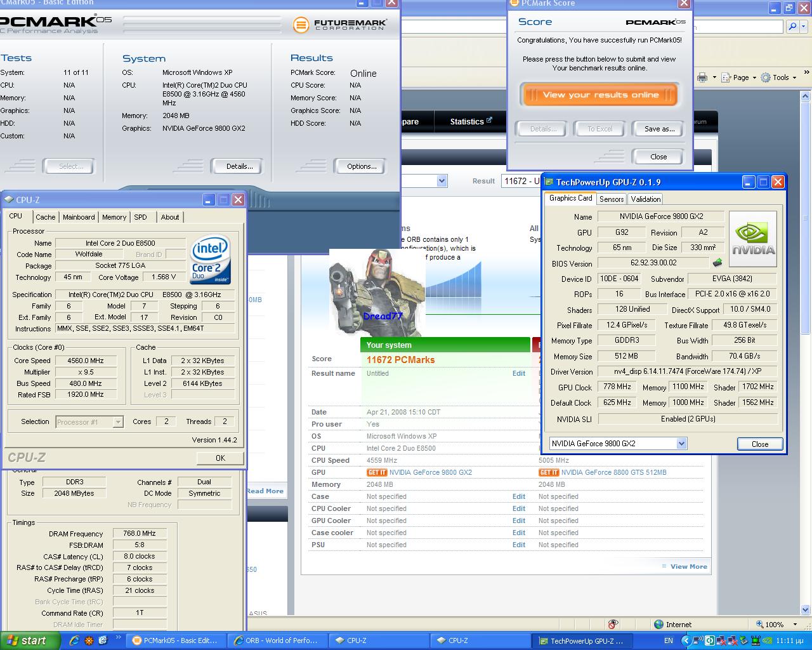812x650 pixels.
Task: Click the browser search input field
Action: [738, 27]
